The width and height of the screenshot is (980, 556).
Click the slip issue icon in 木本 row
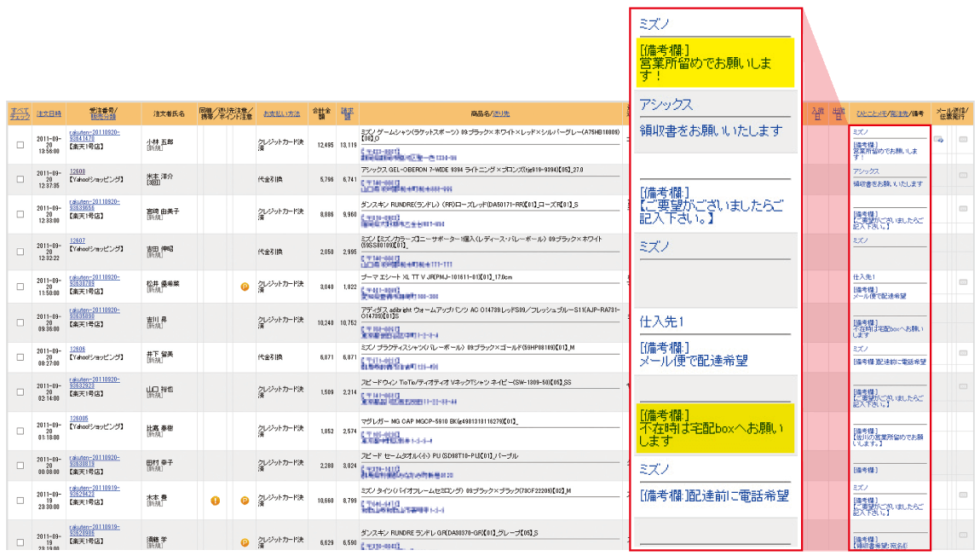coord(963,495)
